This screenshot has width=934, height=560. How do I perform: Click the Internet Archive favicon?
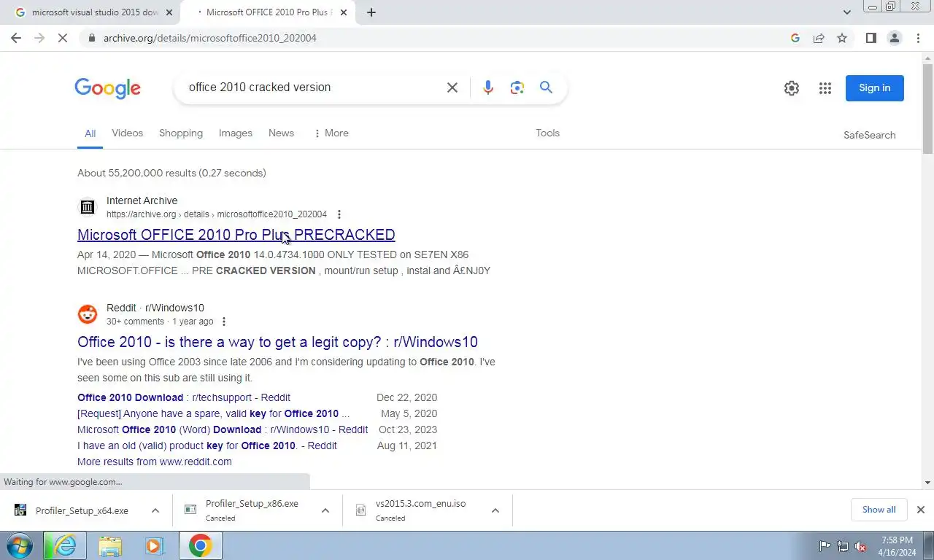pyautogui.click(x=88, y=207)
